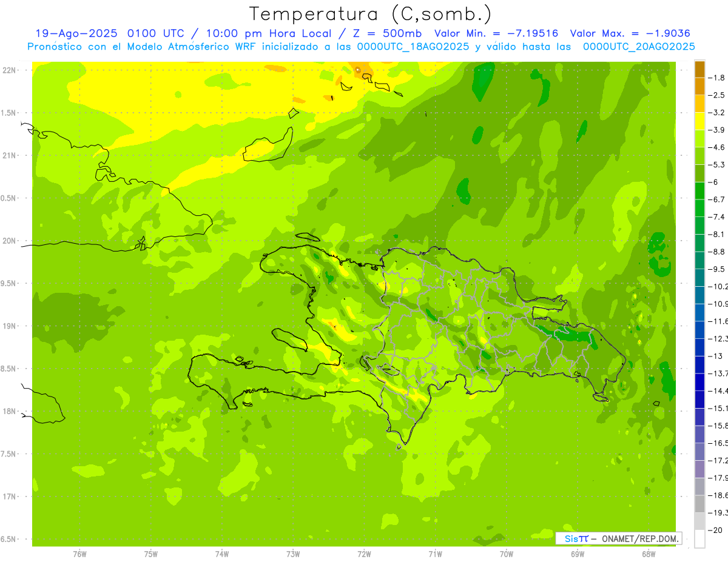The width and height of the screenshot is (728, 562).
Task: Click the '-13' colorbar value
Action: [716, 356]
